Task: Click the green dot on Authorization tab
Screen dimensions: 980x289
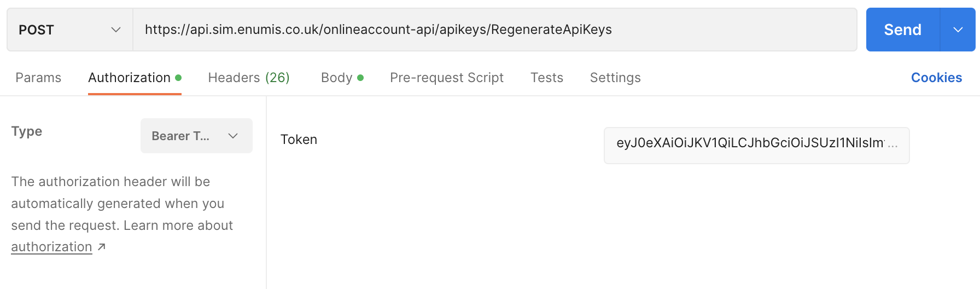Action: click(x=178, y=78)
